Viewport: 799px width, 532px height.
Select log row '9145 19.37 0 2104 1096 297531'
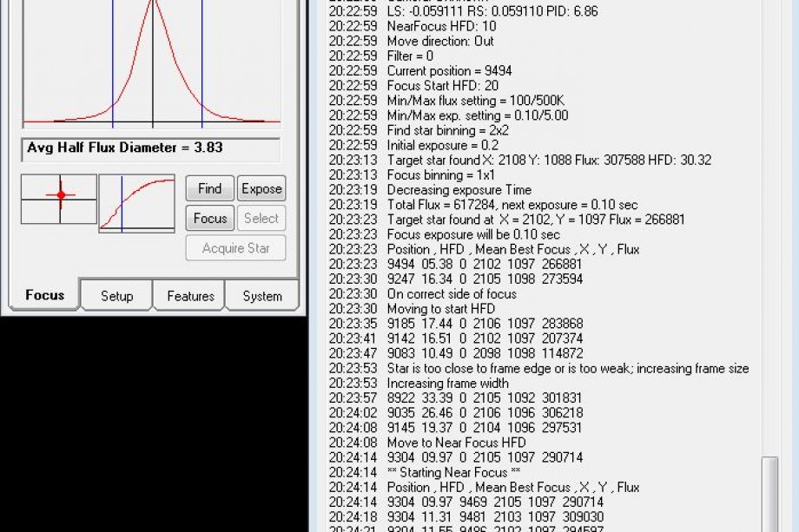coord(455,427)
